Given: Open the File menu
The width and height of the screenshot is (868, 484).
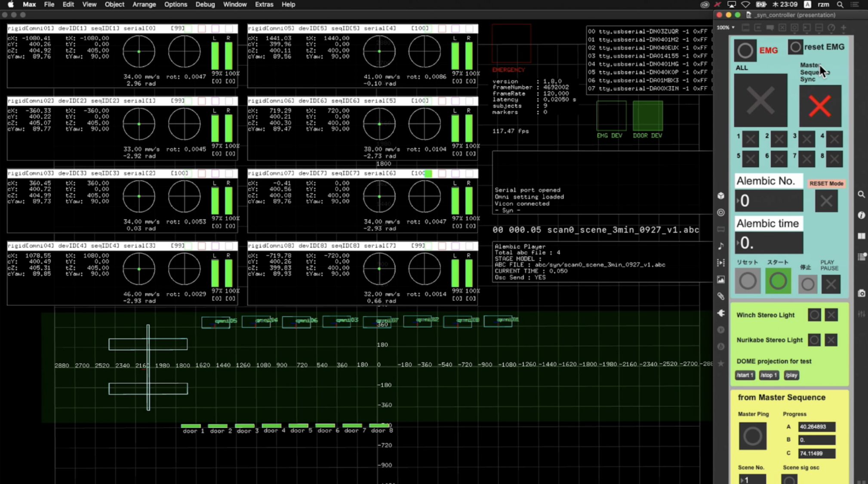Looking at the screenshot, I should 49,4.
